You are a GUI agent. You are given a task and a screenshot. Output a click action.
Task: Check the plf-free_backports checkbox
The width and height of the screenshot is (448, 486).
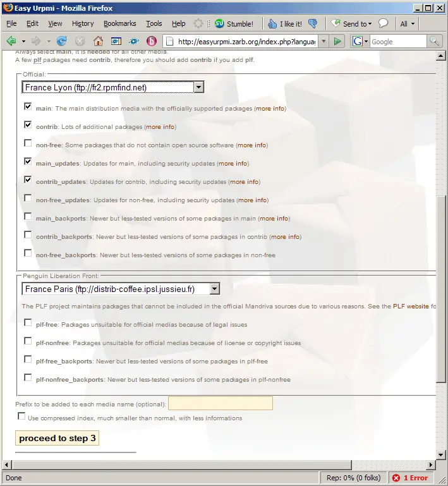(28, 359)
